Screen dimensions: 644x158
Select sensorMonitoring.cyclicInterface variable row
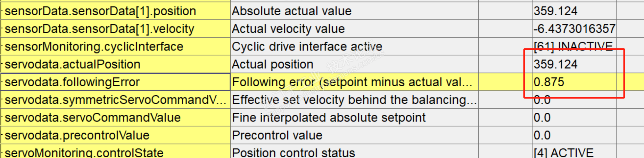coord(94,47)
